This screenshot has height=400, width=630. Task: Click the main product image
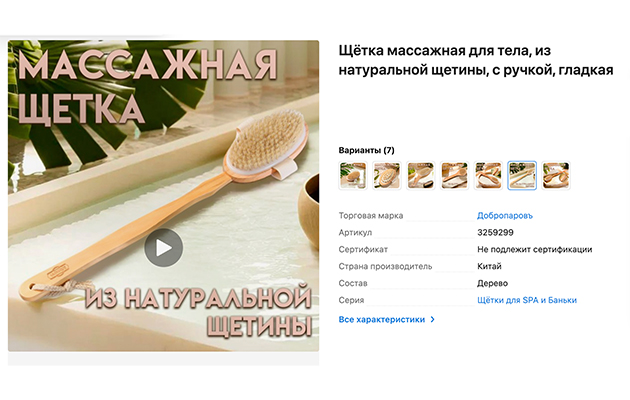(x=164, y=196)
